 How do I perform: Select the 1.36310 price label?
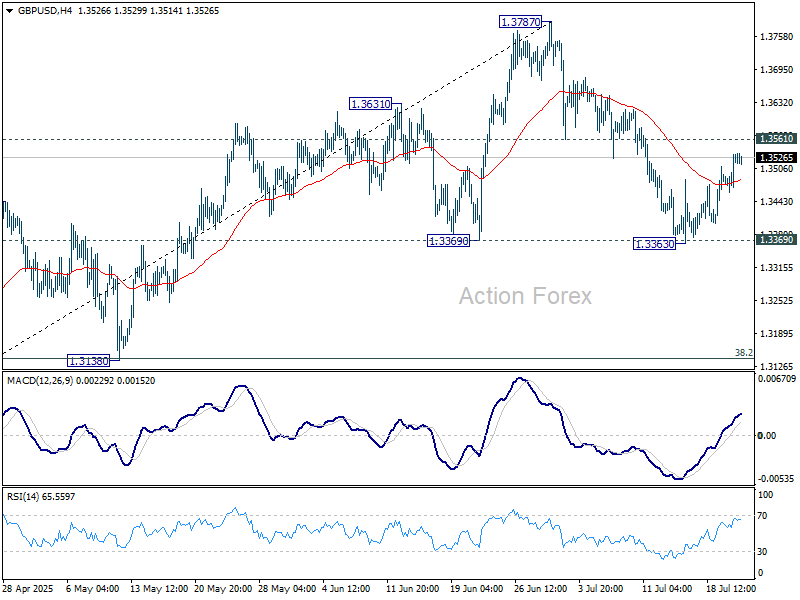pyautogui.click(x=370, y=104)
